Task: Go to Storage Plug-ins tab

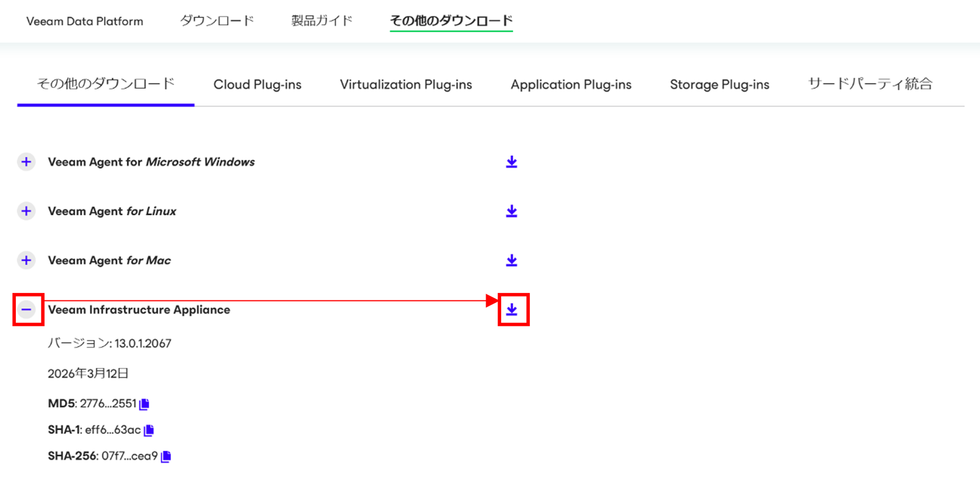Action: click(x=719, y=85)
